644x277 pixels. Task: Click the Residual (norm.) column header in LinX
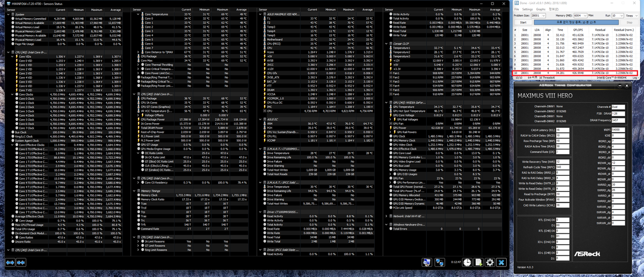624,30
